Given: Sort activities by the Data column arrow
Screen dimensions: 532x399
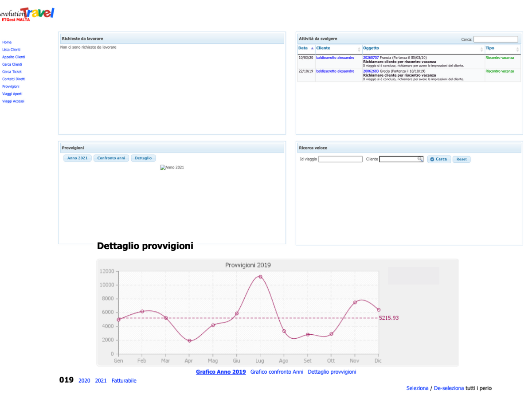Looking at the screenshot, I should point(312,48).
